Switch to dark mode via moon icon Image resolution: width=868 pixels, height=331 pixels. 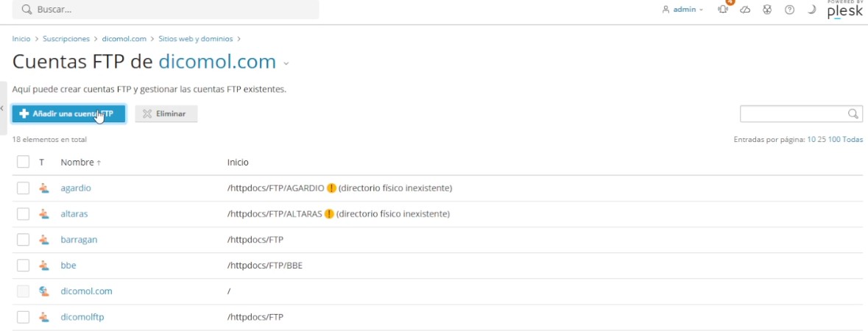click(x=811, y=10)
